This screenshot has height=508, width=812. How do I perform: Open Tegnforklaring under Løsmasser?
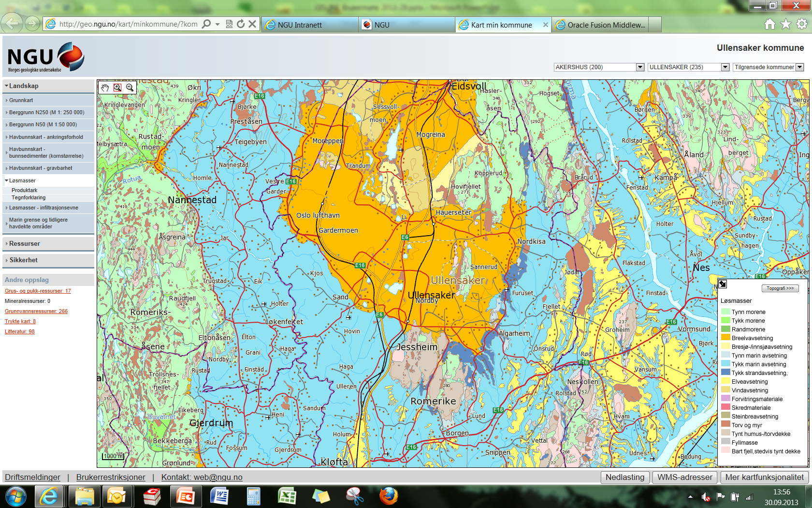pos(29,198)
